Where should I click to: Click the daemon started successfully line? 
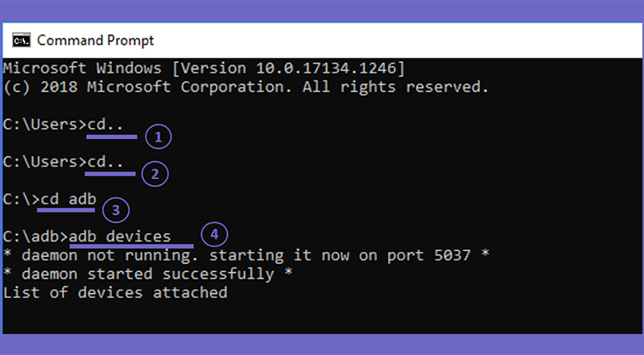tap(148, 274)
